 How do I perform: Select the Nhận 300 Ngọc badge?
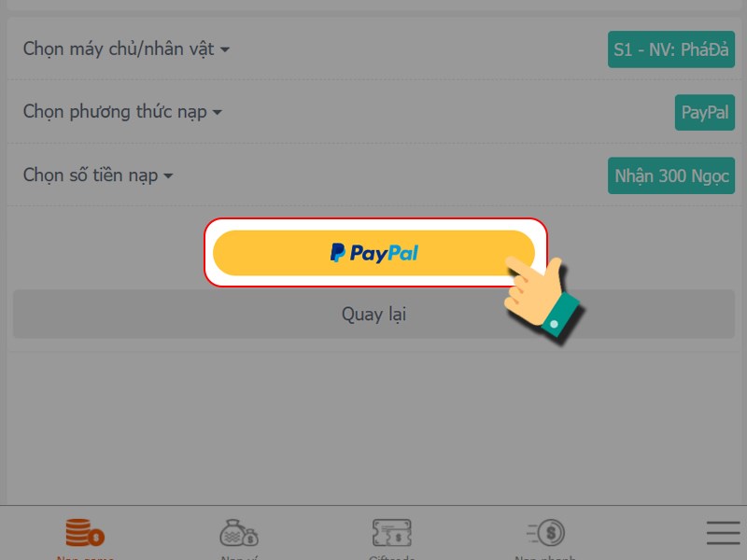click(x=670, y=175)
